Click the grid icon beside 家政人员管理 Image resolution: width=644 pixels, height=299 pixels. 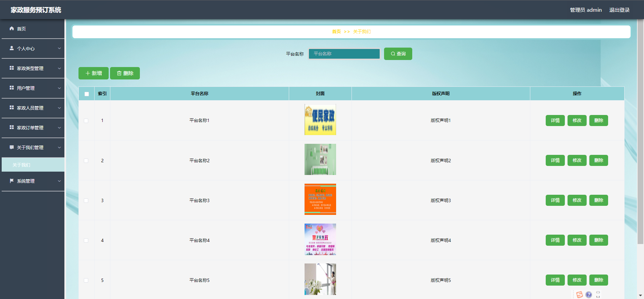[x=12, y=108]
